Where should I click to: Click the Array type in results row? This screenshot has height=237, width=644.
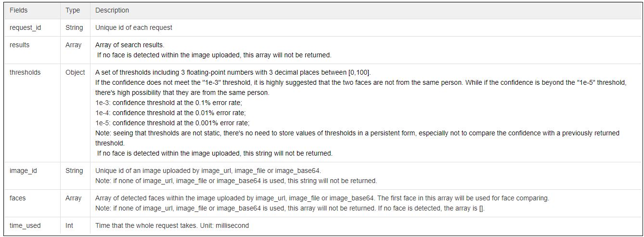pos(73,45)
